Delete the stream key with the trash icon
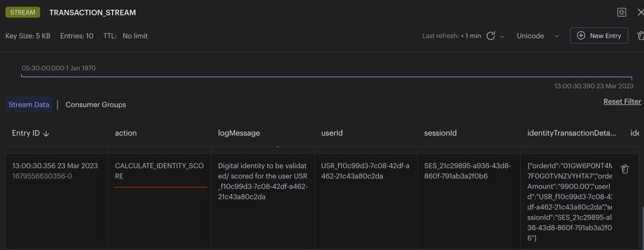The image size is (644, 250). 640,36
